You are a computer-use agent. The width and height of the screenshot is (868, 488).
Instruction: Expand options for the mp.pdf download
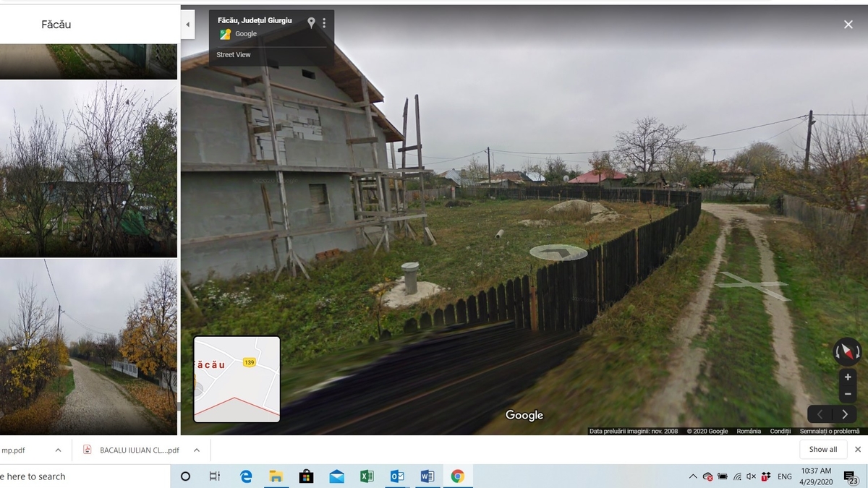click(x=58, y=450)
